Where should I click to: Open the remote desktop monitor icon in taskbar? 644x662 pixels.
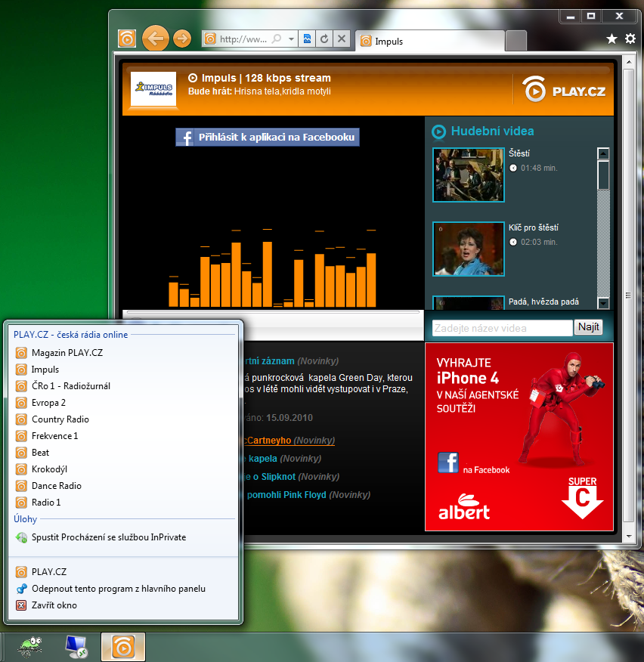tap(76, 647)
